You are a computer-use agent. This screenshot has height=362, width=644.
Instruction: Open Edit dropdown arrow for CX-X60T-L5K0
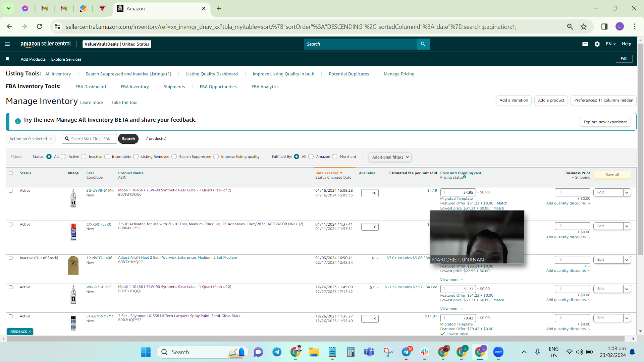pyautogui.click(x=627, y=226)
